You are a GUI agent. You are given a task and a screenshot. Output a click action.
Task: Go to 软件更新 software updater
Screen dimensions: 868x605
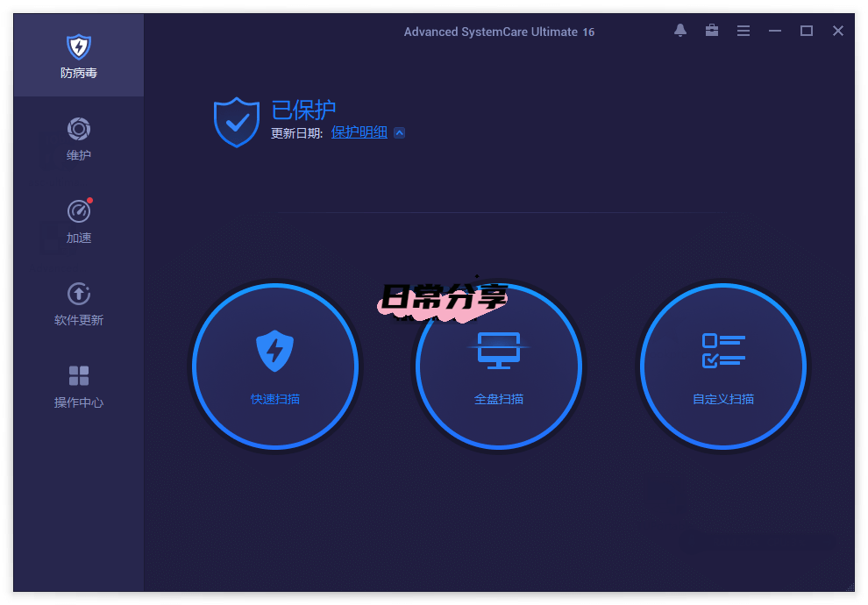tap(79, 303)
